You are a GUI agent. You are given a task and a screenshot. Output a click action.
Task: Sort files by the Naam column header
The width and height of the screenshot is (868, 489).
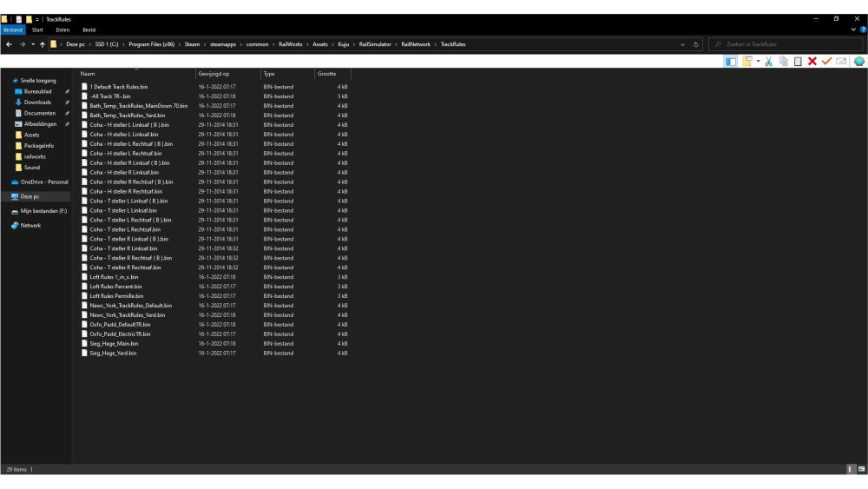(x=88, y=74)
